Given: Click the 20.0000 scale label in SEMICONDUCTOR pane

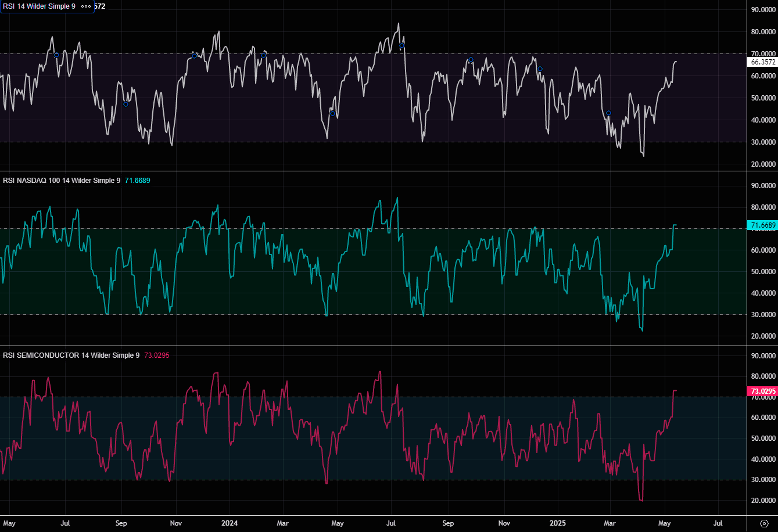Looking at the screenshot, I should 762,501.
